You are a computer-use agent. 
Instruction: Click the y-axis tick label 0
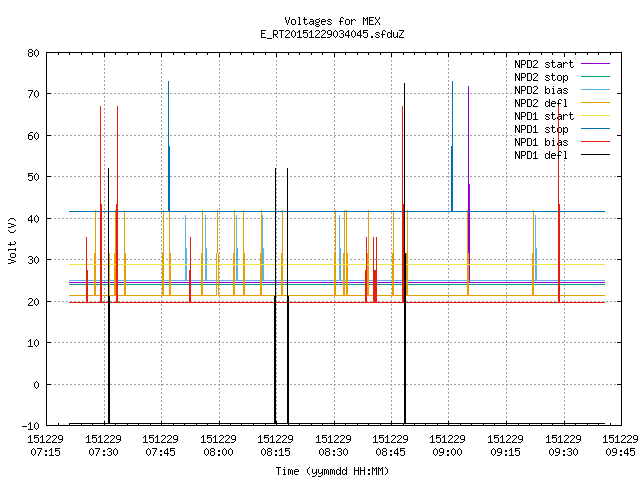(36, 384)
